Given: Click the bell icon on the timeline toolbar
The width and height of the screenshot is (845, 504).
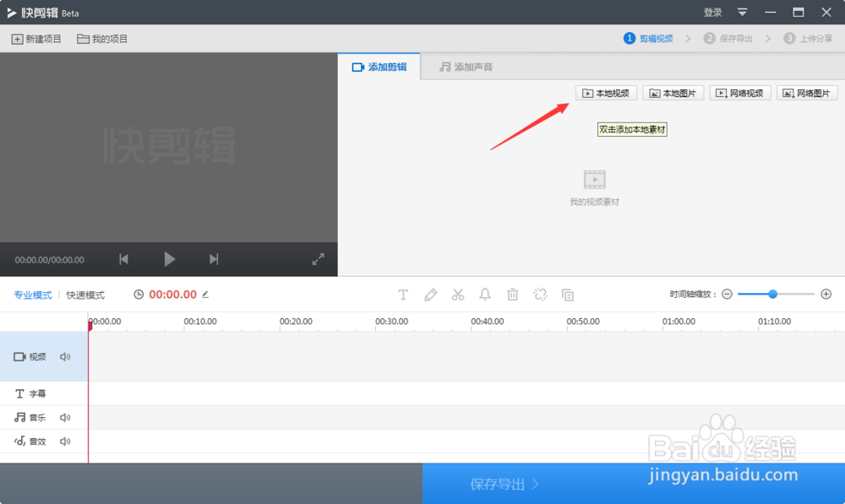Looking at the screenshot, I should pos(485,294).
